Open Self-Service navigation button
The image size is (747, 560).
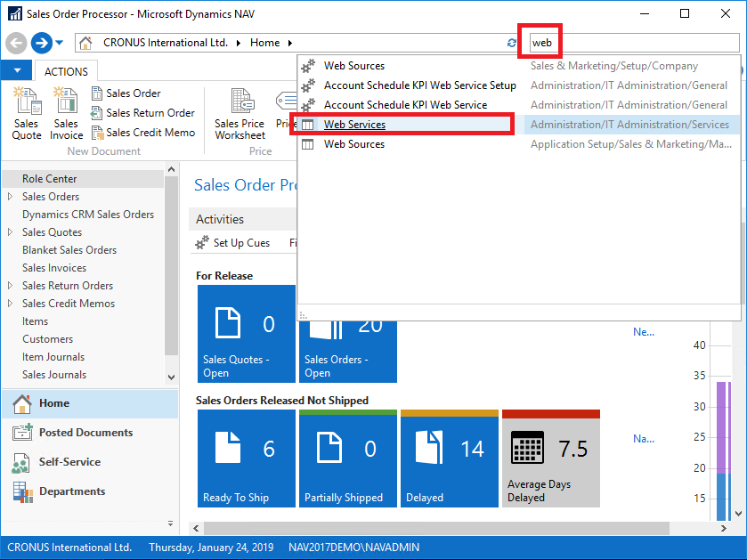[x=91, y=462]
